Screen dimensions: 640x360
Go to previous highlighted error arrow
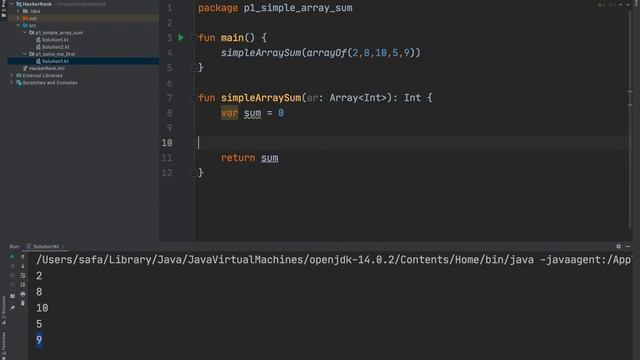point(621,4)
